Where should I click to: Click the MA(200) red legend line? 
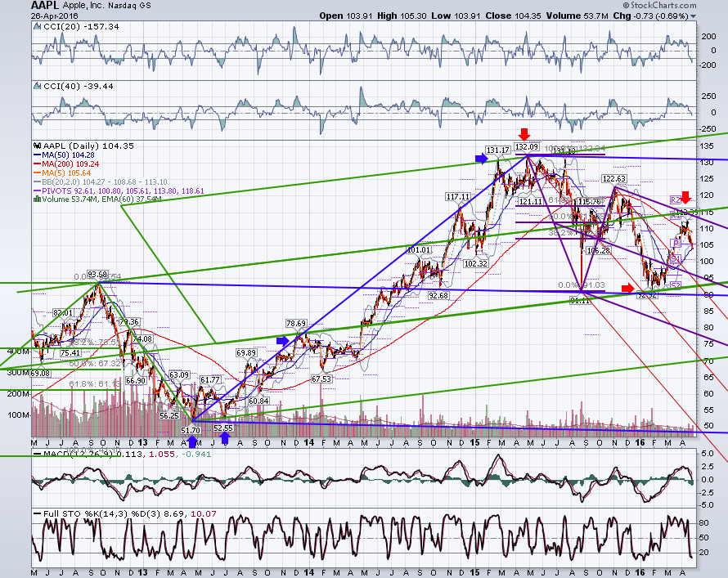[37, 164]
